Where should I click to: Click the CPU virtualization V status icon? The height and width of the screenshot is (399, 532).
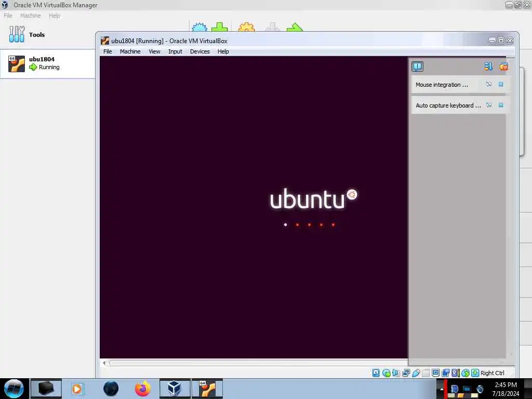(455, 373)
